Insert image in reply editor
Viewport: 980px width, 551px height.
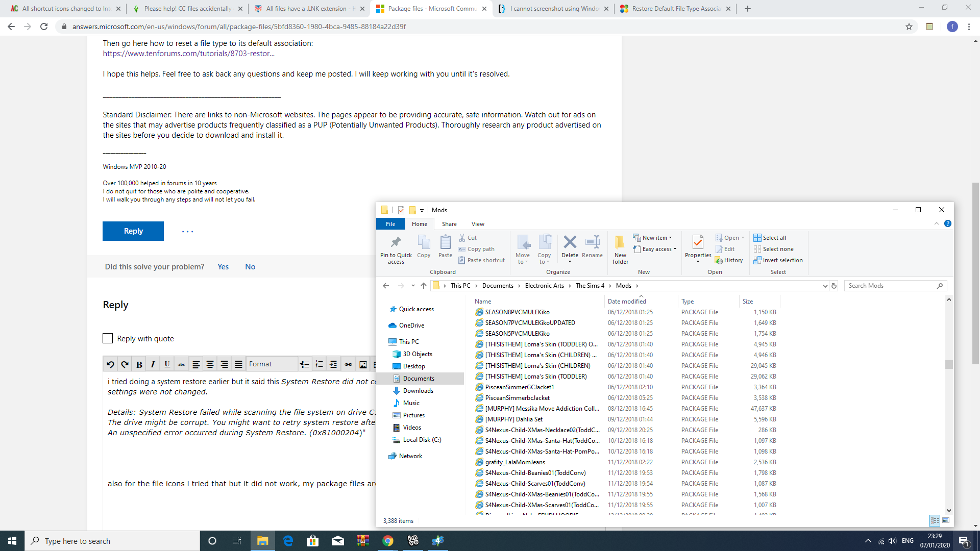tap(363, 364)
